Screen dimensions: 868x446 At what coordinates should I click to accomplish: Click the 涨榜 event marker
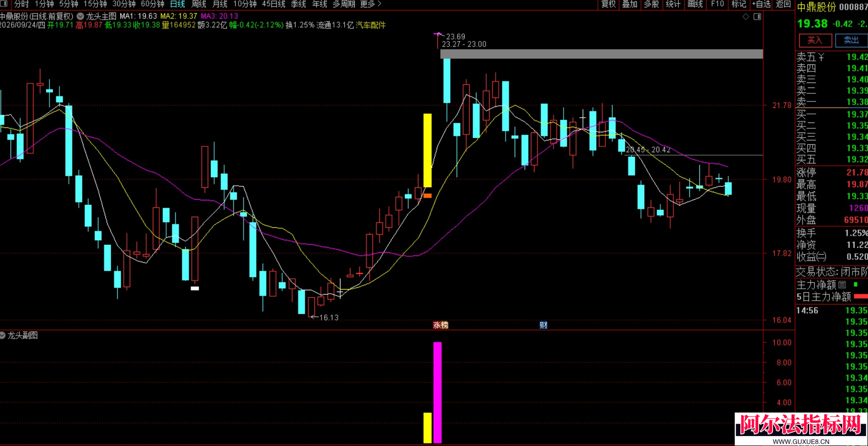[440, 325]
